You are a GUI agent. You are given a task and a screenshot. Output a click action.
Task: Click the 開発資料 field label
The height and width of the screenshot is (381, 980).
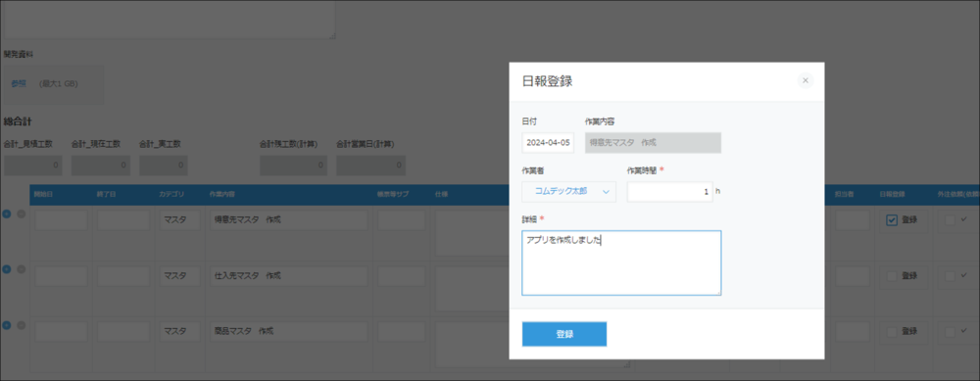18,54
